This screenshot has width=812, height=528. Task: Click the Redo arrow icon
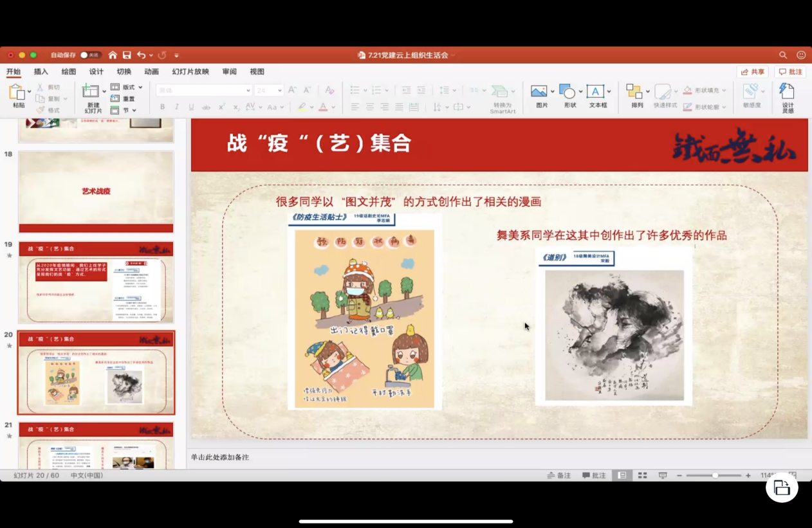click(162, 55)
